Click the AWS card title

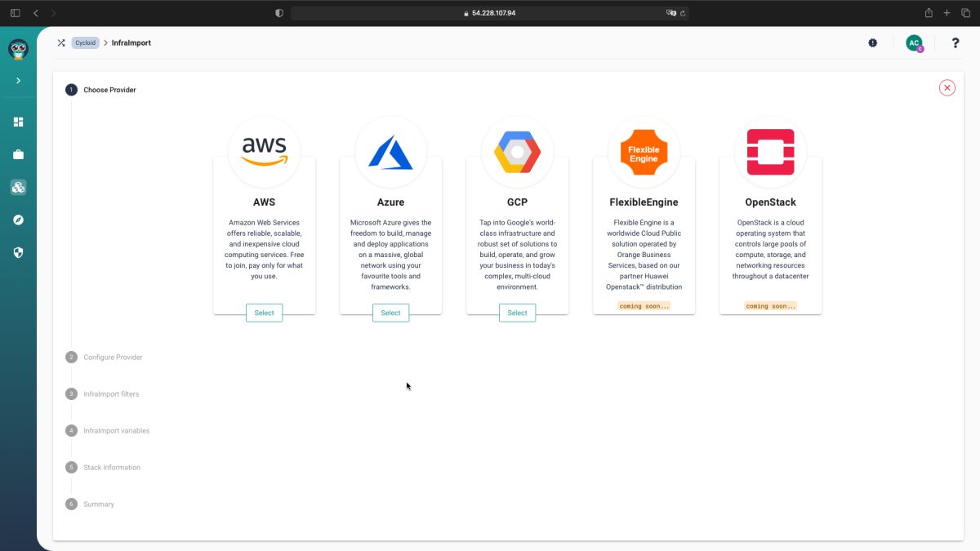pyautogui.click(x=264, y=202)
